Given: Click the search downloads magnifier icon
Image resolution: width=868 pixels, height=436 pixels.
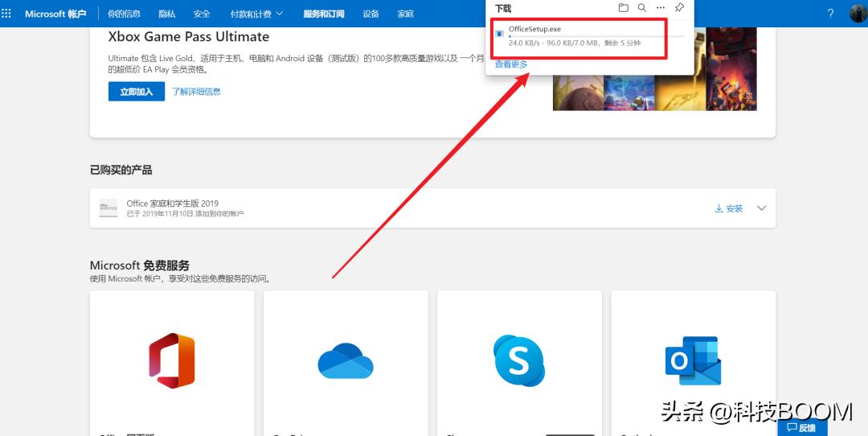Looking at the screenshot, I should [641, 8].
